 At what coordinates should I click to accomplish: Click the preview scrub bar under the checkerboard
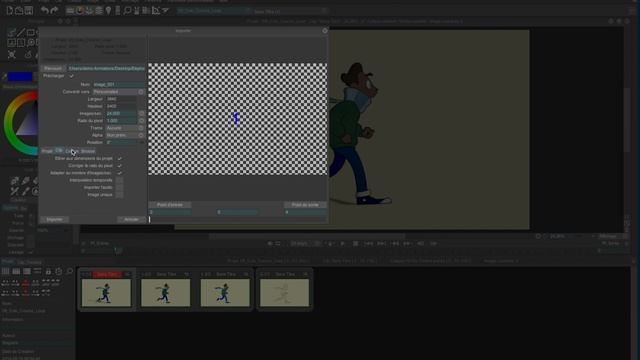(x=238, y=220)
